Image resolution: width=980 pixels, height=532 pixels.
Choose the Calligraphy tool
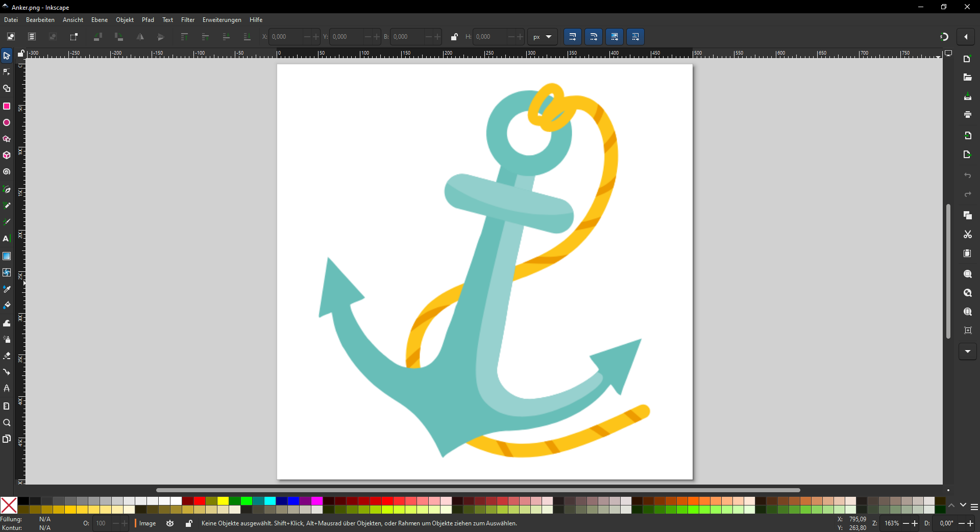[x=7, y=222]
